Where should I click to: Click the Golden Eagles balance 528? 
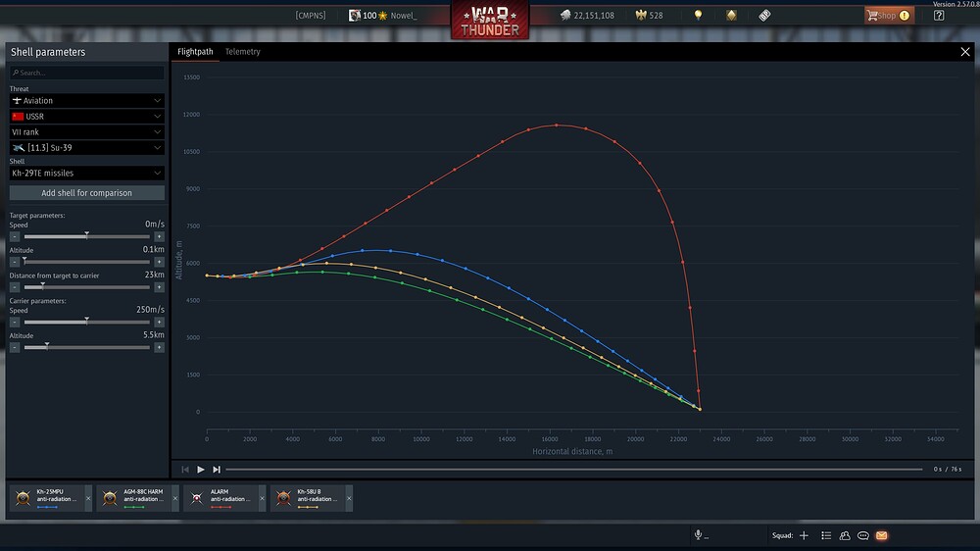coord(650,15)
